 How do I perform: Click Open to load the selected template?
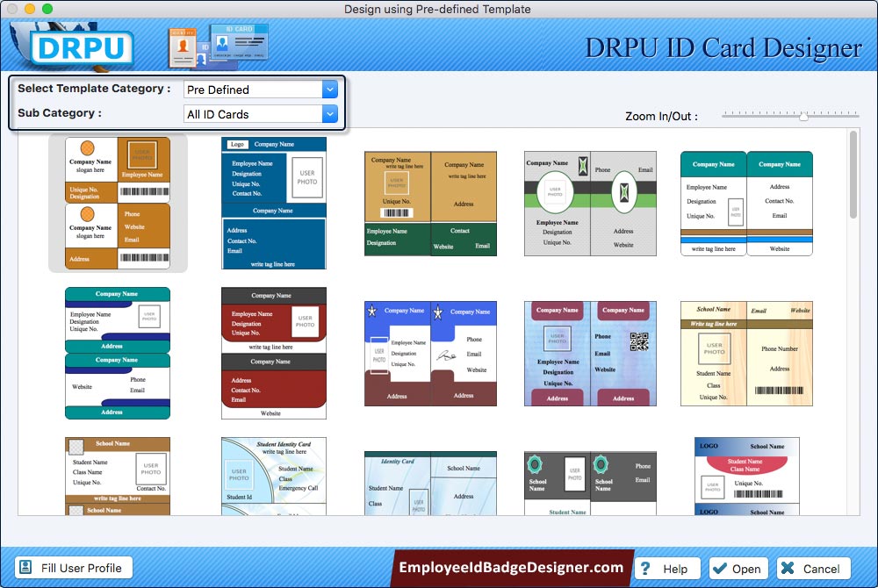click(x=738, y=569)
